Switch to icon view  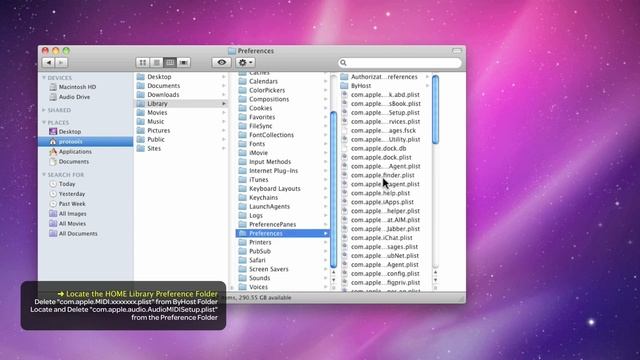tap(142, 62)
